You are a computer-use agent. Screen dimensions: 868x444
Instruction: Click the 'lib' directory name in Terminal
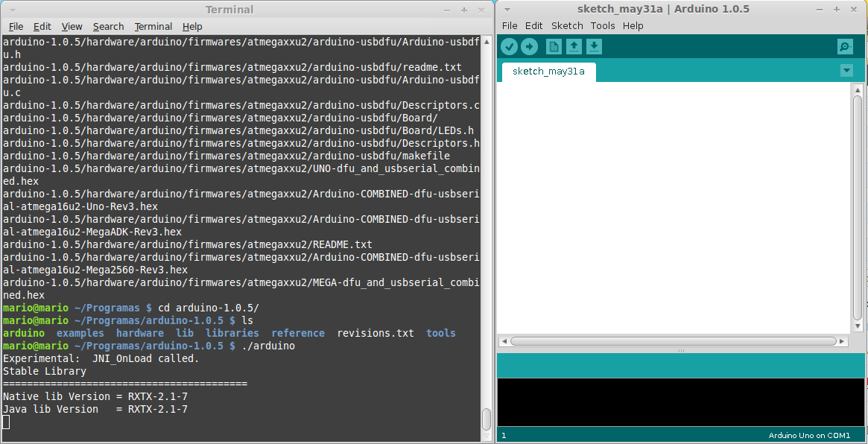coord(185,333)
